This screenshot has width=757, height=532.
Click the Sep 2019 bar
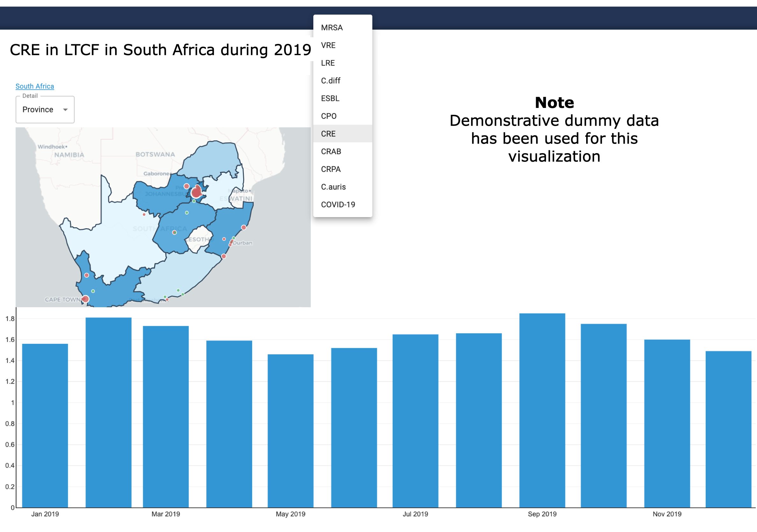coord(542,410)
